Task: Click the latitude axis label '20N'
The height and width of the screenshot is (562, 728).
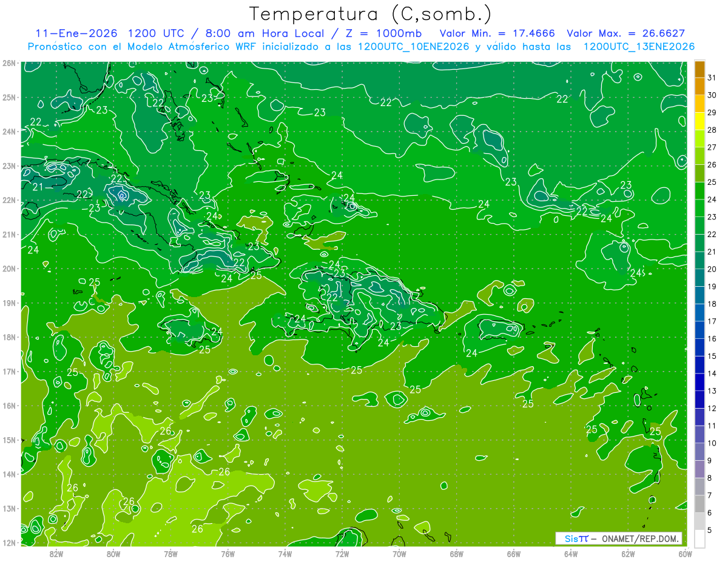Action: (8, 269)
